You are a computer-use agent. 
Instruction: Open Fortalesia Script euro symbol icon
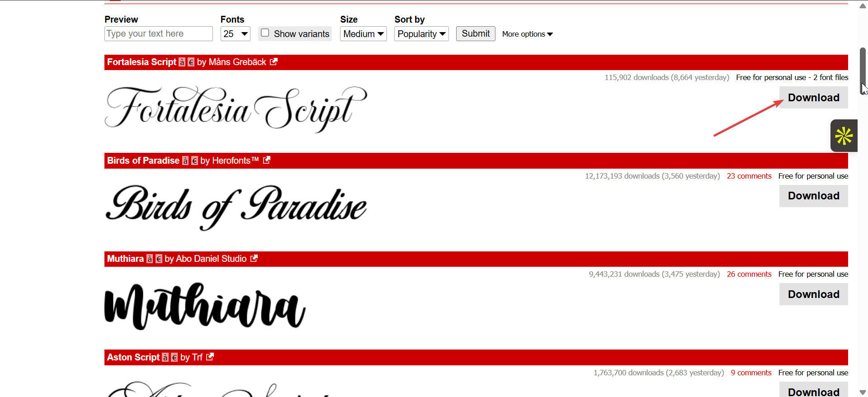191,62
